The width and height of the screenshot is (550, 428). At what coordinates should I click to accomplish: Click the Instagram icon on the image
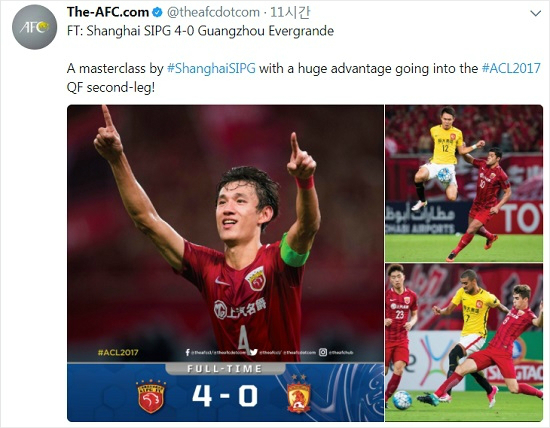(x=323, y=352)
